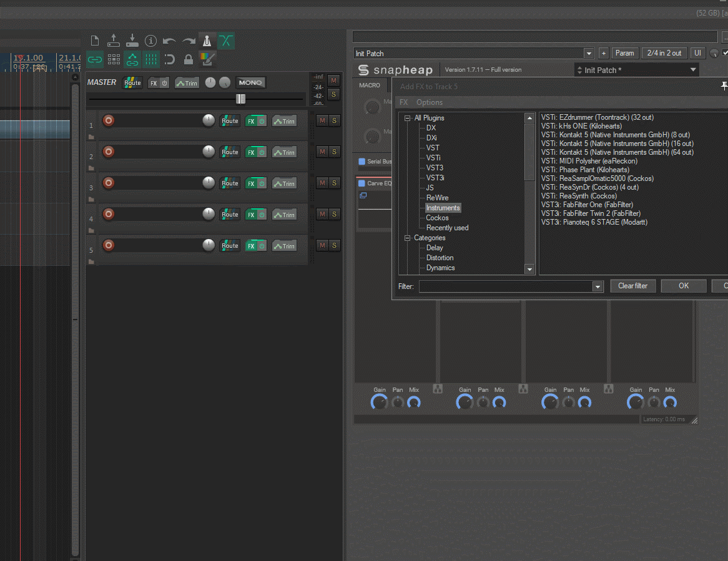Arm track 5 for recording
728x561 pixels.
pos(108,245)
